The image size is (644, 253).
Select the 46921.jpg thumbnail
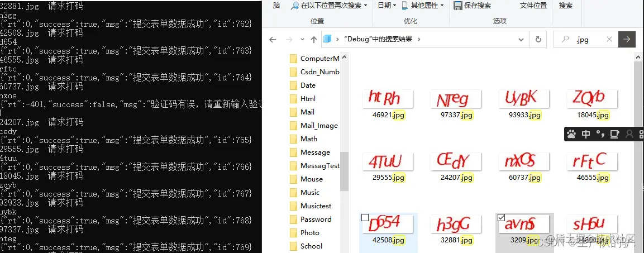pyautogui.click(x=387, y=98)
